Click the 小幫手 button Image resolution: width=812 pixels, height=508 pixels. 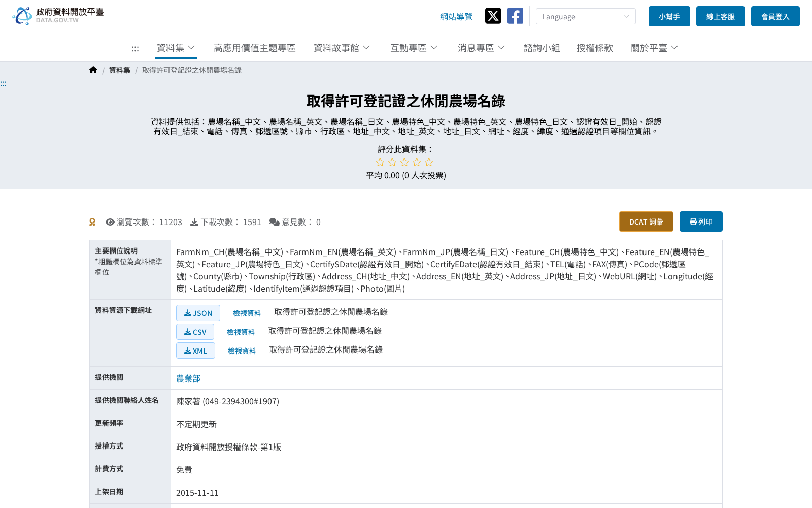click(x=669, y=16)
